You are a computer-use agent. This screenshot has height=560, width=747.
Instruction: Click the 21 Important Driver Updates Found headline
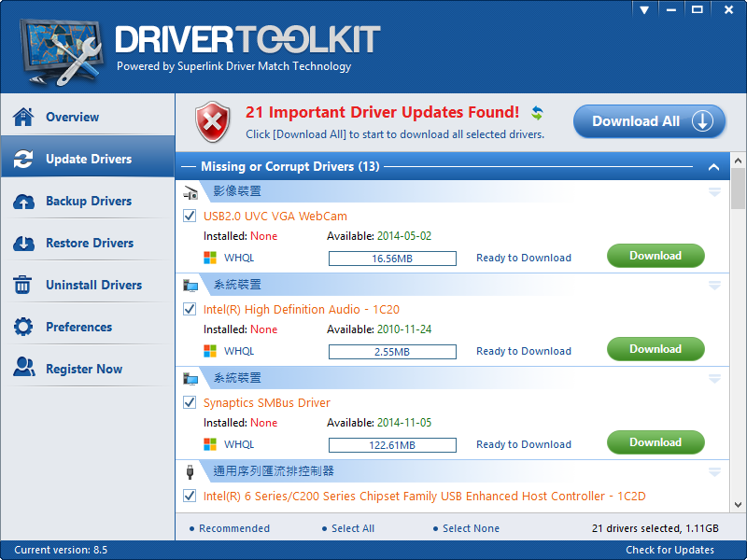tap(382, 112)
